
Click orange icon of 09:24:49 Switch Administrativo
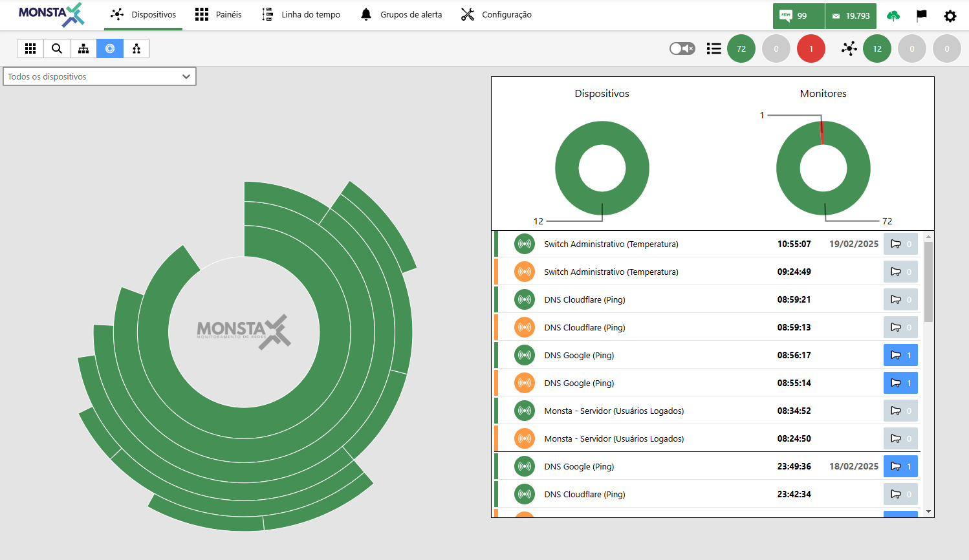[x=525, y=272]
